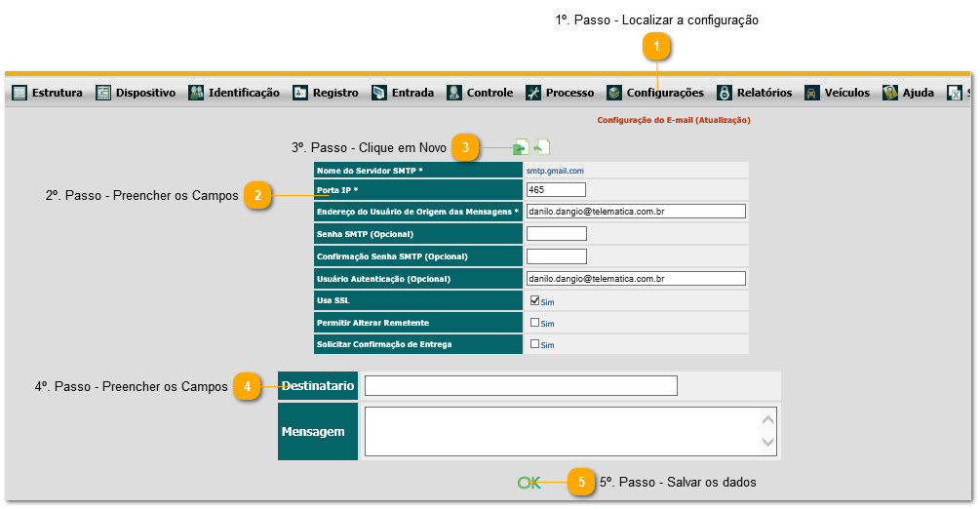The image size is (980, 509).
Task: Open the Veículos menu
Action: [837, 93]
